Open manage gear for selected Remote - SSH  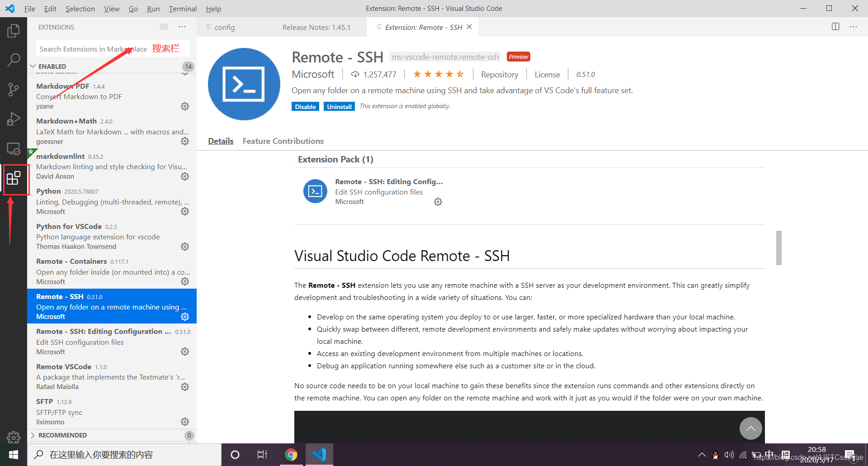pos(185,317)
